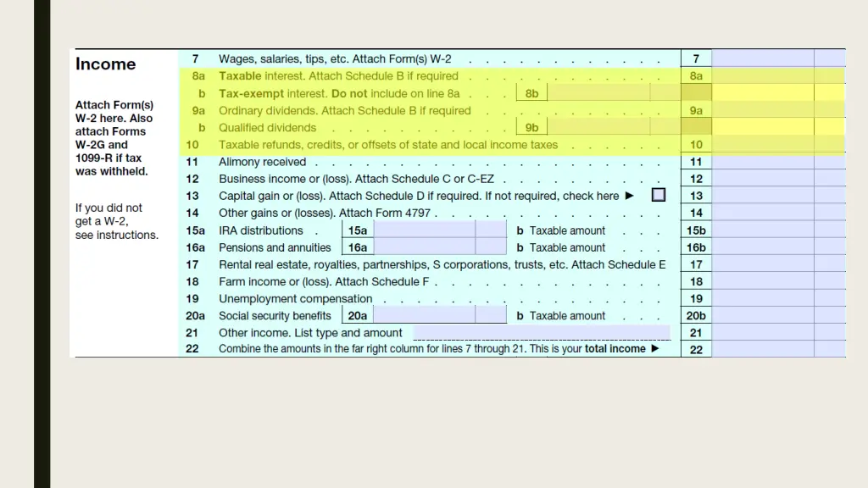Click the line 22 total income amount field

point(762,349)
